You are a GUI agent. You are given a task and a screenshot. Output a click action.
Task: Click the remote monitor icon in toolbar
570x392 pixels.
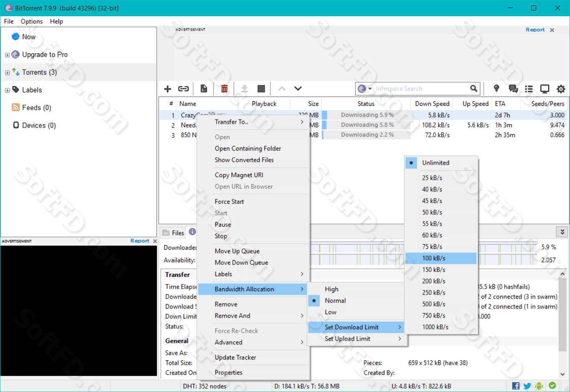coord(545,89)
